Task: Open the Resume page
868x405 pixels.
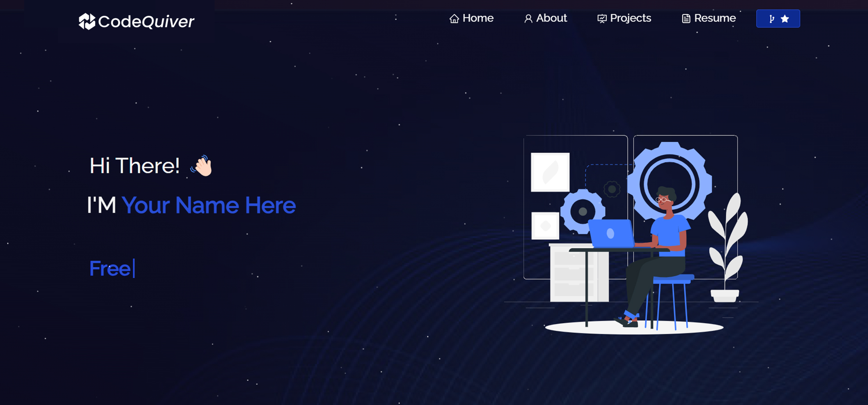Action: [x=715, y=18]
